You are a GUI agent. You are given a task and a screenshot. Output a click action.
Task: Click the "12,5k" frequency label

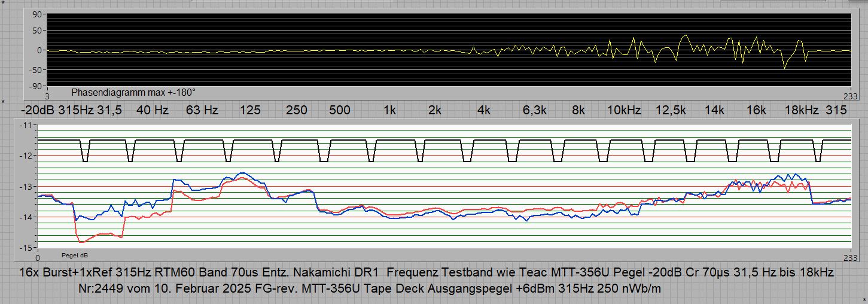coord(671,110)
